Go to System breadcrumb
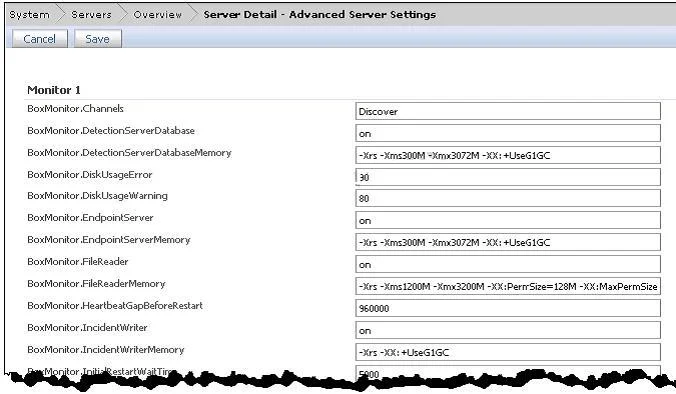This screenshot has height=394, width=676. click(x=29, y=15)
